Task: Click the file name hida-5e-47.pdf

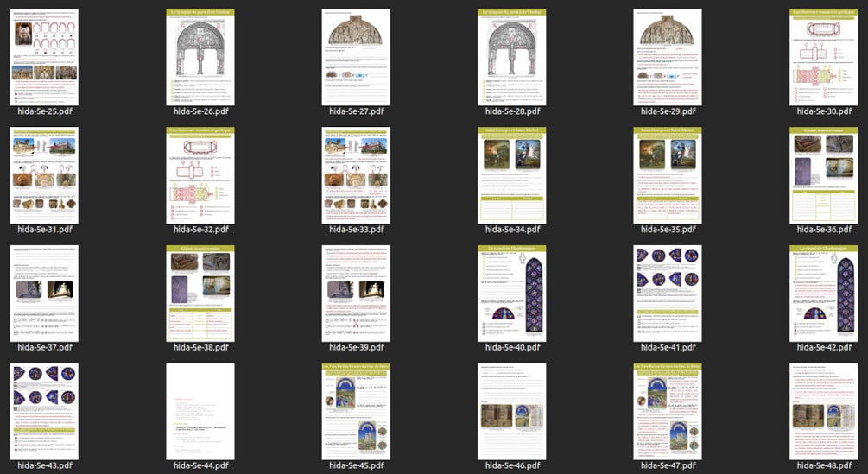Action: [668, 465]
